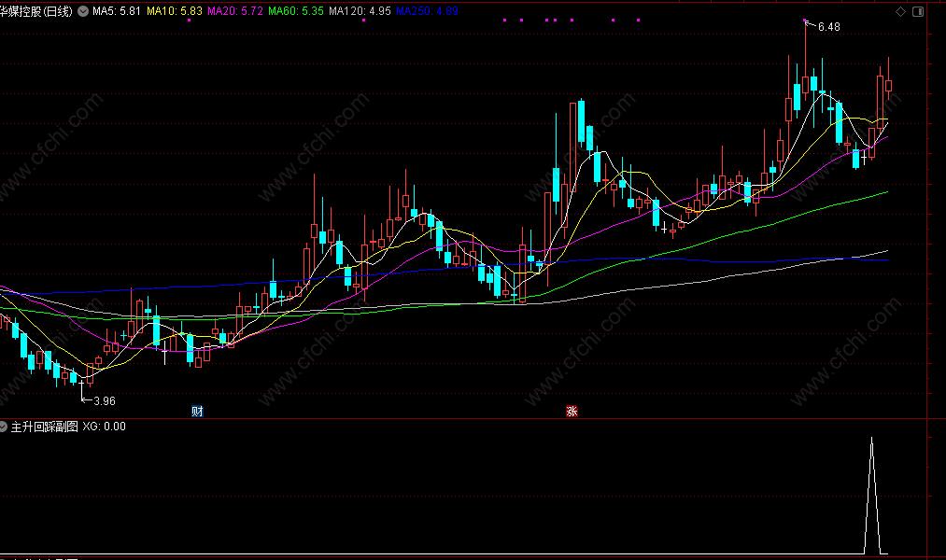Click the XG signal spike in the sub-chart
Viewport: 946px width, 560px height.
tap(872, 496)
